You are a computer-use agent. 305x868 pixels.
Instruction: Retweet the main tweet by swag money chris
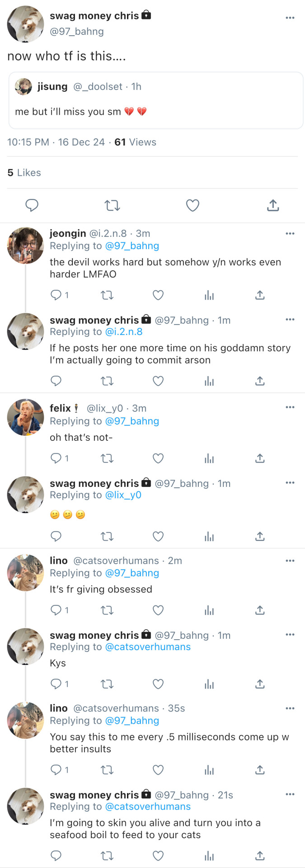pos(112,206)
